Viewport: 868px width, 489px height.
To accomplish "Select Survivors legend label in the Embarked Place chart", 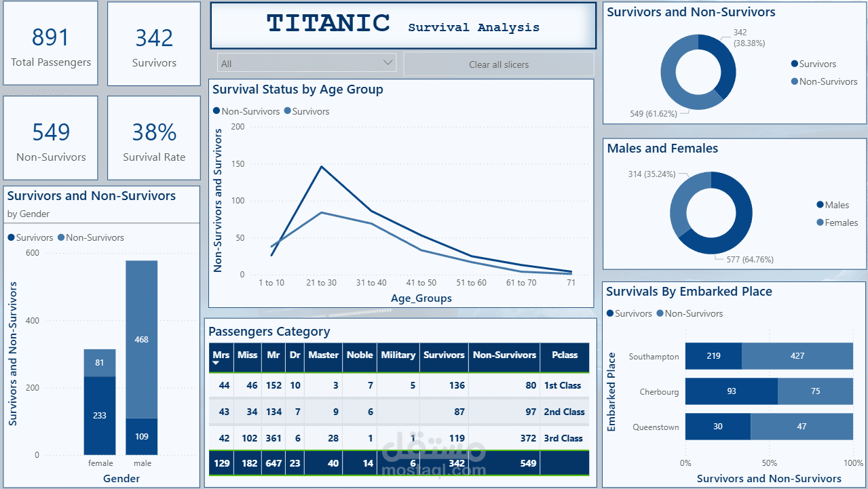I will click(634, 313).
